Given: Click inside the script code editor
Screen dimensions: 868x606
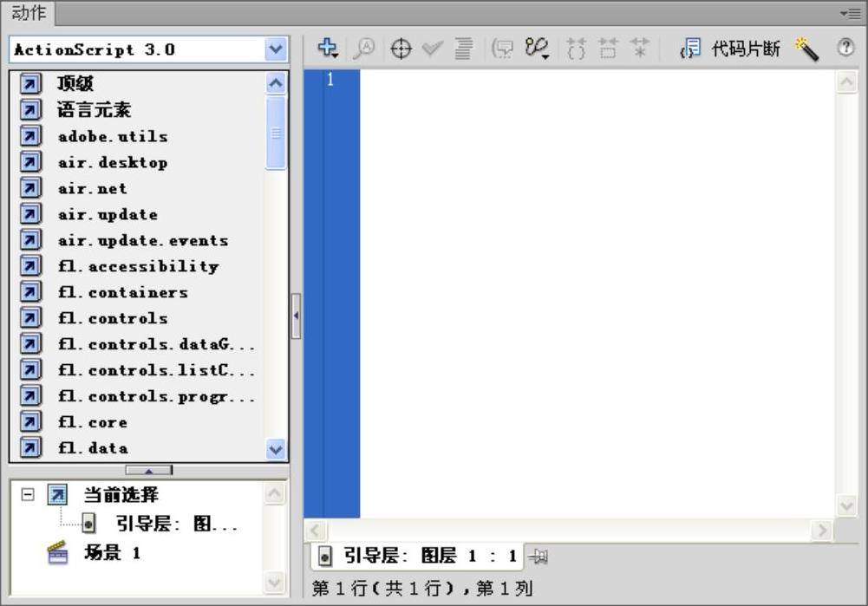Looking at the screenshot, I should click(597, 293).
